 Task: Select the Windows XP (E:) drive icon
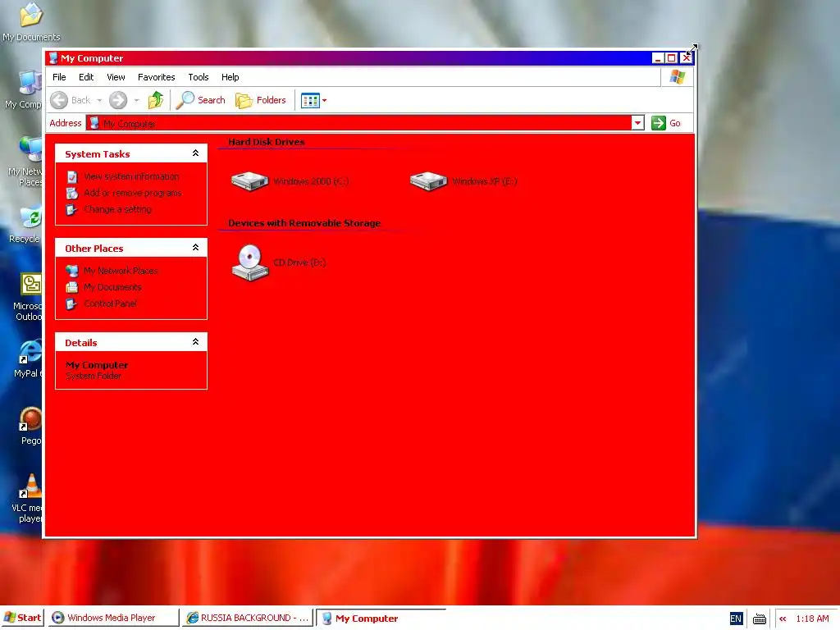tap(428, 181)
